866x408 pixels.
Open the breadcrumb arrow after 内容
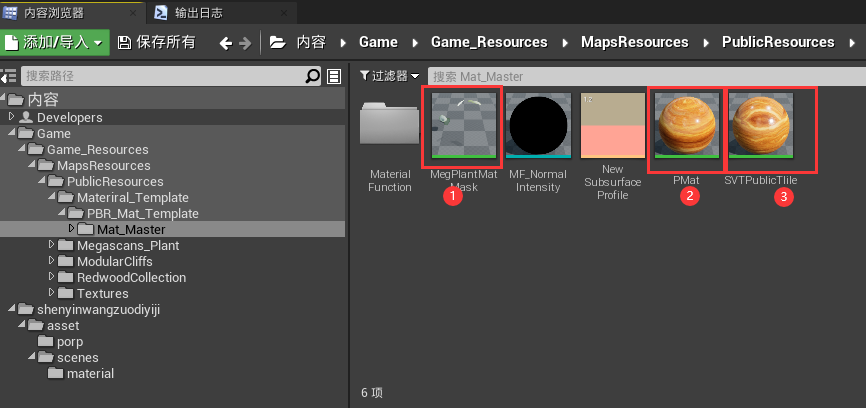point(343,43)
